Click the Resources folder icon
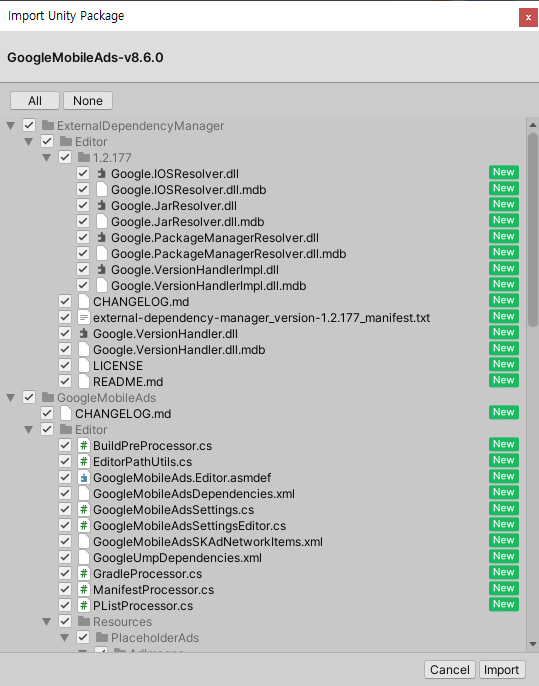Image resolution: width=539 pixels, height=686 pixels. tap(84, 622)
